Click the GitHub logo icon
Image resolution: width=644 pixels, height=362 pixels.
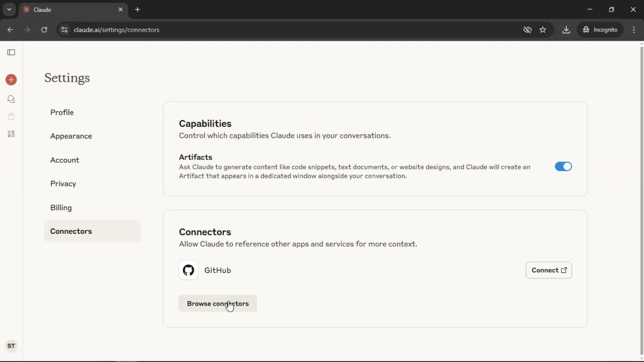[x=189, y=270]
